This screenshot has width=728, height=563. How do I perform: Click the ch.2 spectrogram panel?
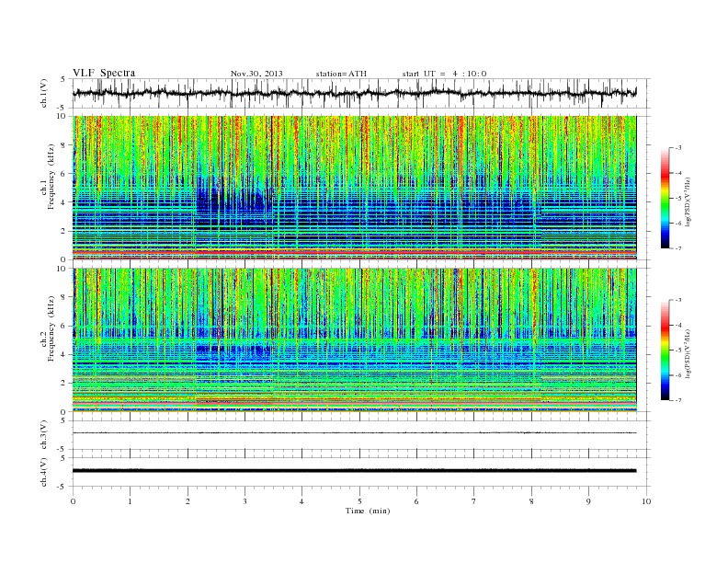354,339
